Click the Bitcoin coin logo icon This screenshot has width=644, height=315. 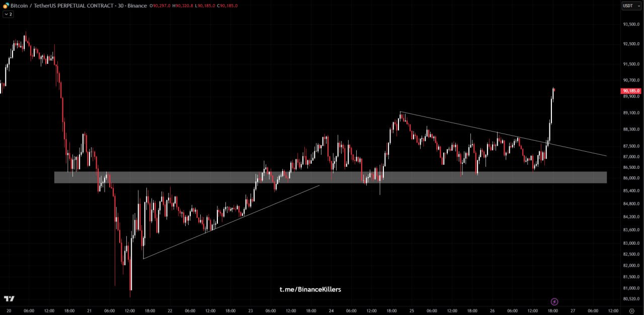(x=6, y=6)
